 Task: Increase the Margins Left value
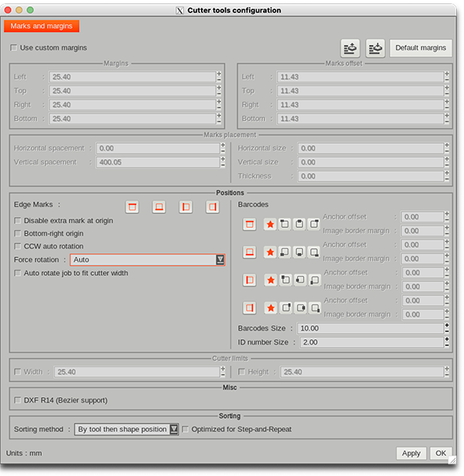219,74
